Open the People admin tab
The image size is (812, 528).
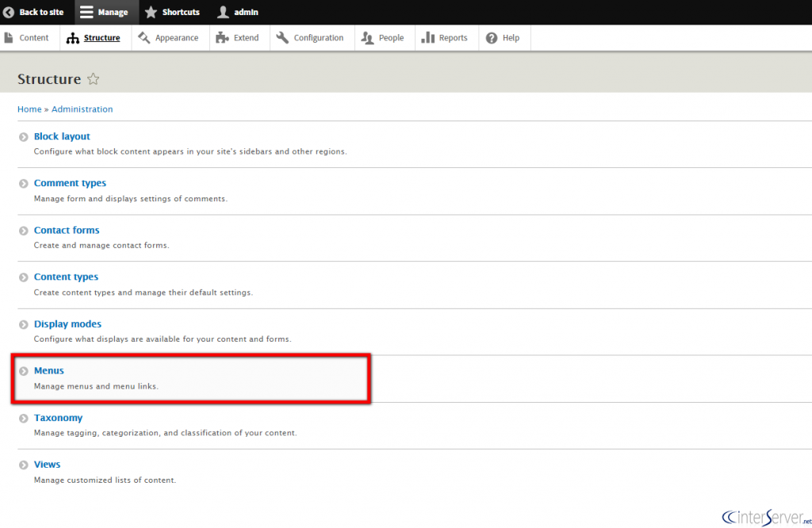click(x=385, y=38)
